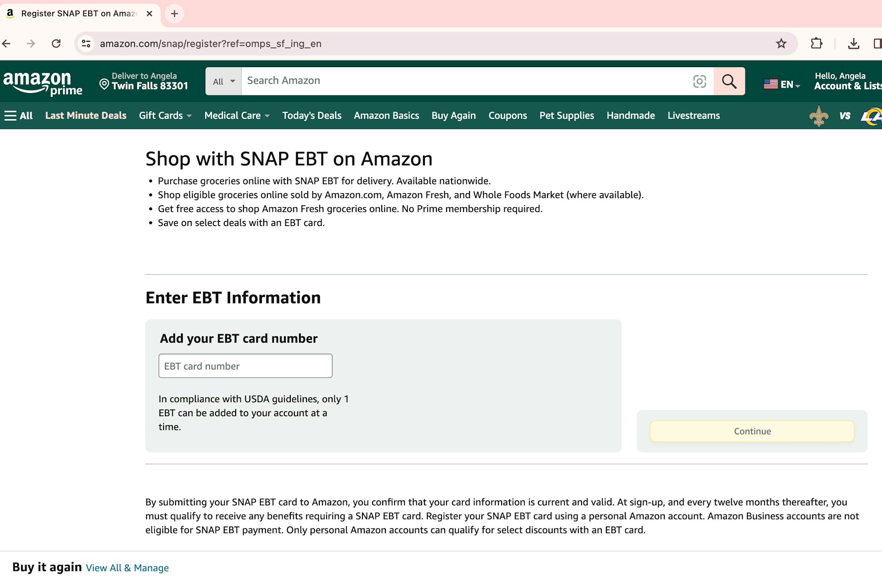Reload the page
The image size is (882, 588).
tap(56, 43)
